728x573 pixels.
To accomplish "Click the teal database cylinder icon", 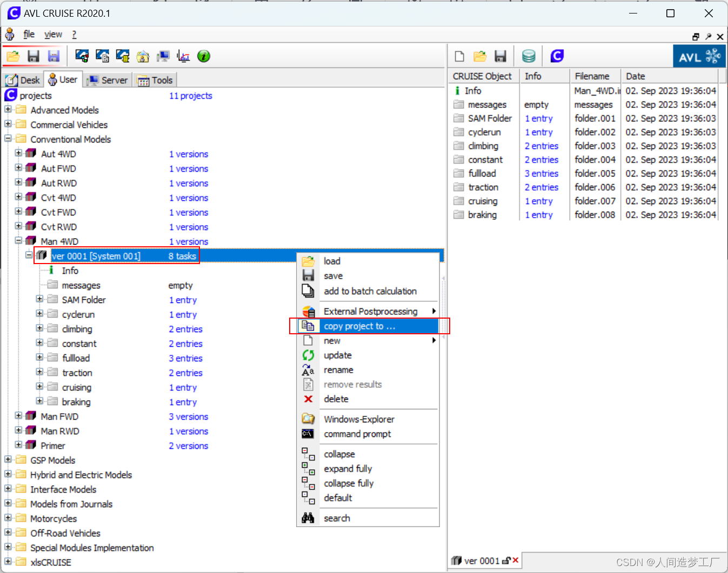I will coord(529,56).
